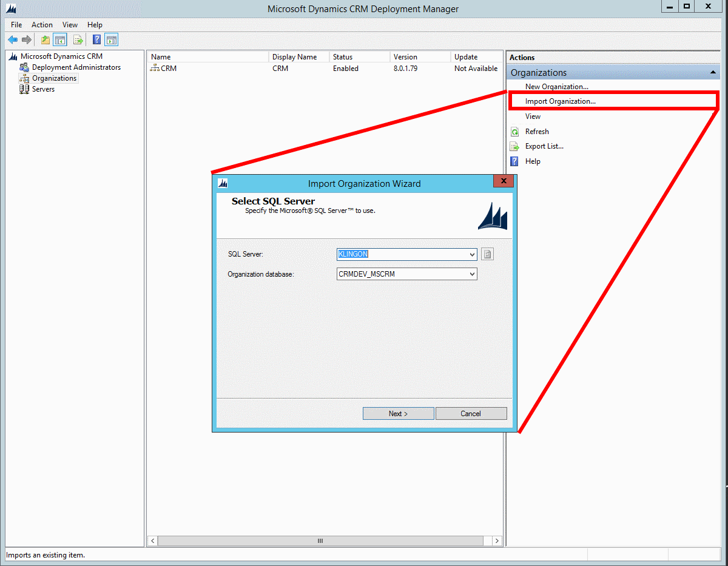Click the Help action link
This screenshot has width=728, height=566.
pyautogui.click(x=533, y=161)
